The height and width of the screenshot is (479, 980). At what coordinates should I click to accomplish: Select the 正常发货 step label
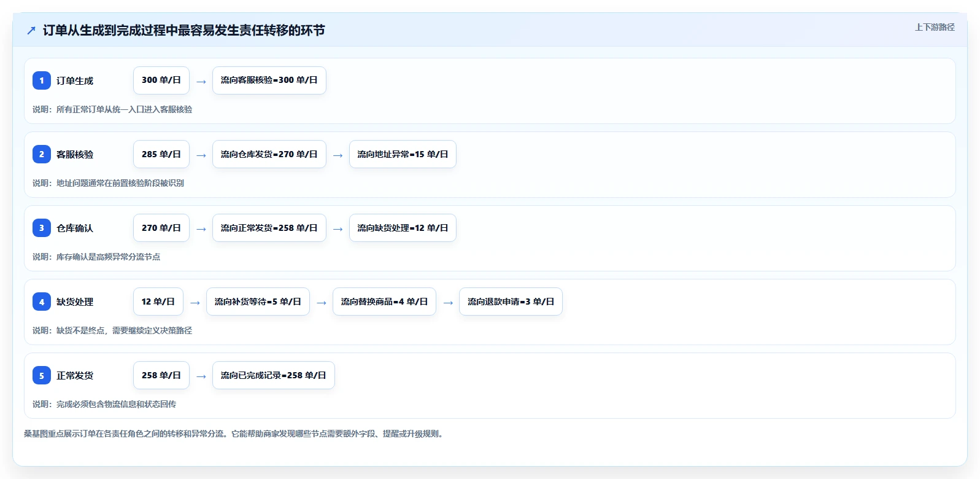[x=75, y=375]
